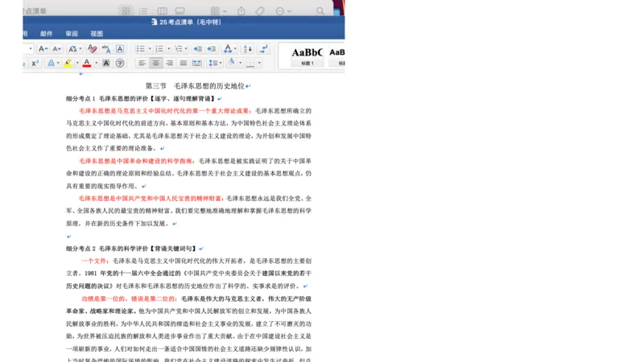Apply the text effects tool
This screenshot has height=362, width=644.
[x=51, y=63]
